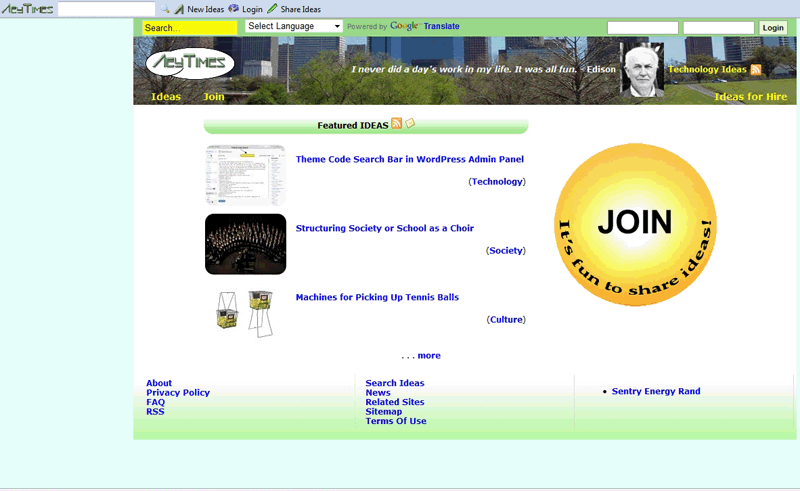Click the yellow Search box
Screen dimensions: 800x491
coord(190,28)
